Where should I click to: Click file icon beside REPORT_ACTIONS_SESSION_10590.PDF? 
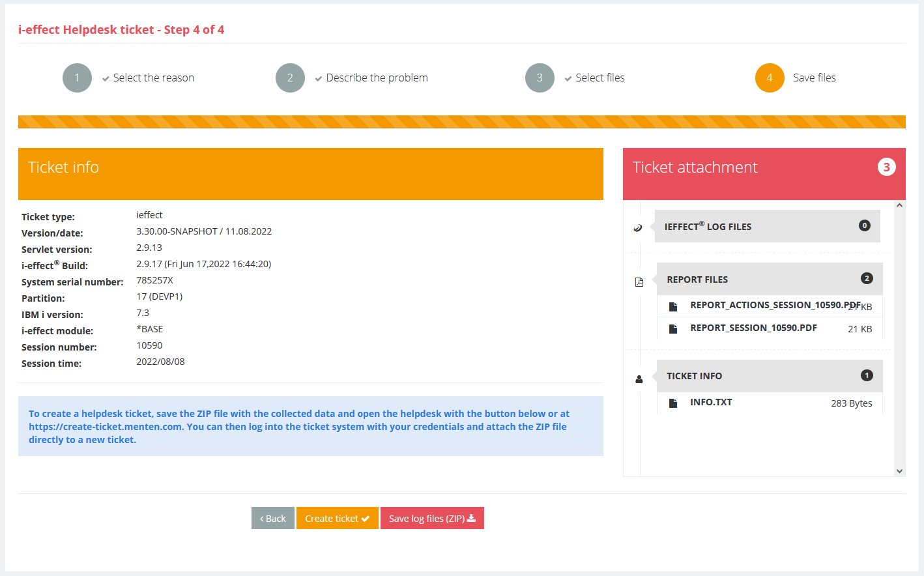[x=673, y=306]
